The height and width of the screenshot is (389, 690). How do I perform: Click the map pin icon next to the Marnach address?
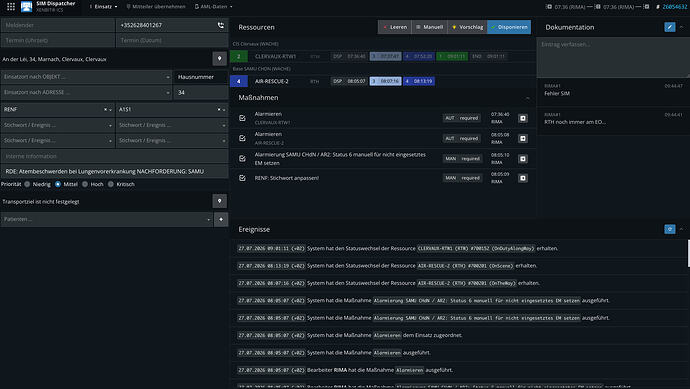tap(220, 59)
